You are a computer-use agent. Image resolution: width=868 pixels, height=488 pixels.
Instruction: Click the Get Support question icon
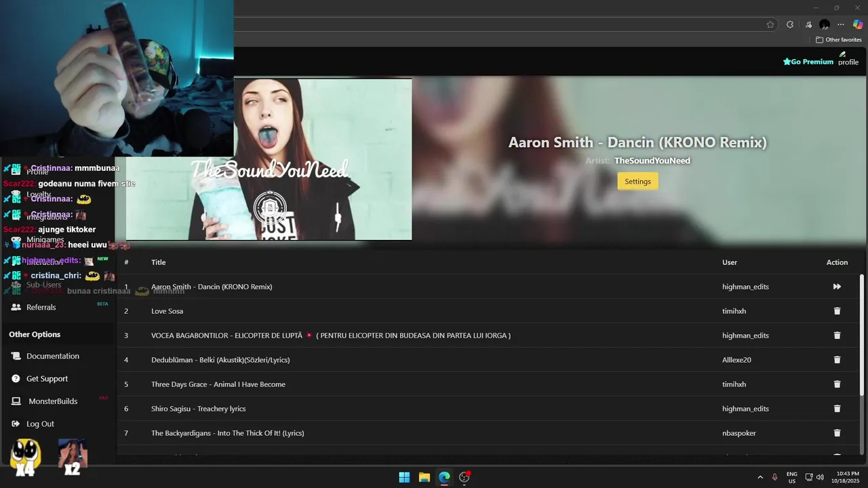click(x=16, y=379)
